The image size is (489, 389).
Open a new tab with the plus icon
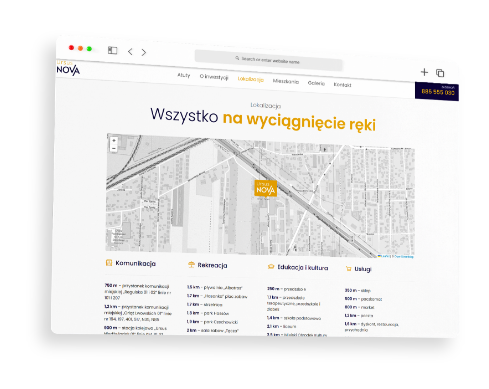(424, 72)
